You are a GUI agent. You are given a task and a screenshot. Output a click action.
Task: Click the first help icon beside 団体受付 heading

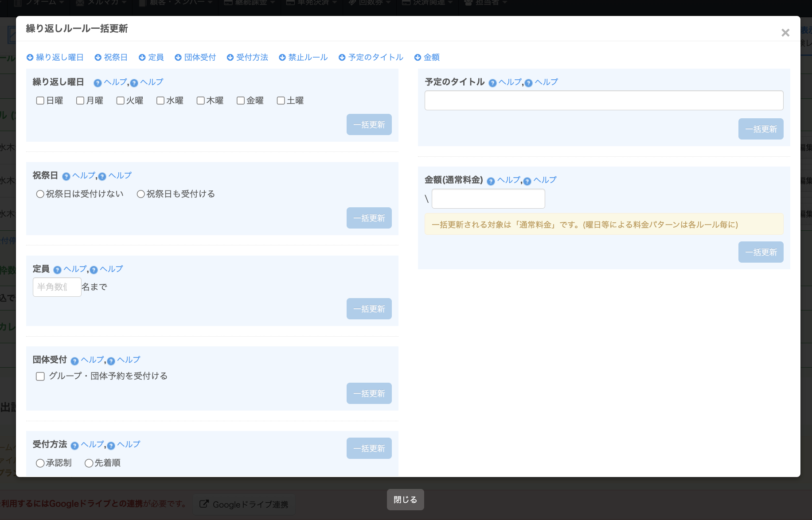(74, 361)
